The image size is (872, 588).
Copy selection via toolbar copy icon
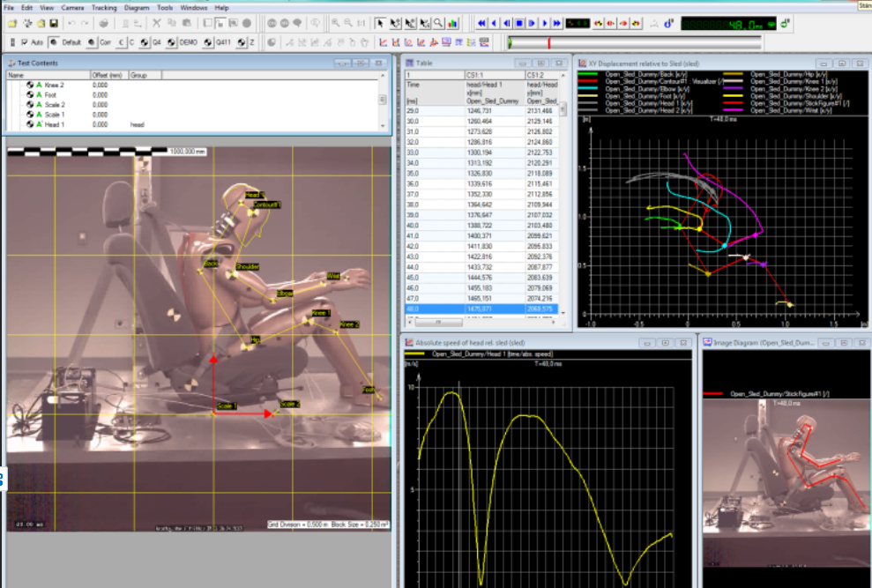click(172, 24)
